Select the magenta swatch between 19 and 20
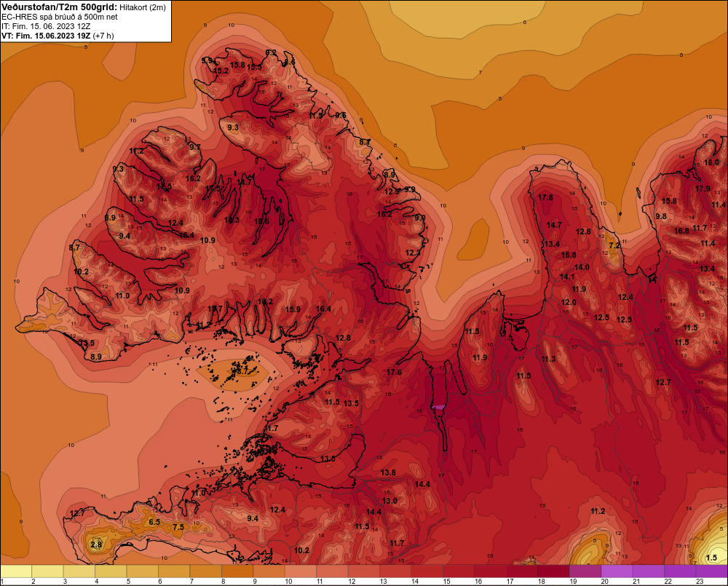Viewport: 728px width, 586px height. 585,571
